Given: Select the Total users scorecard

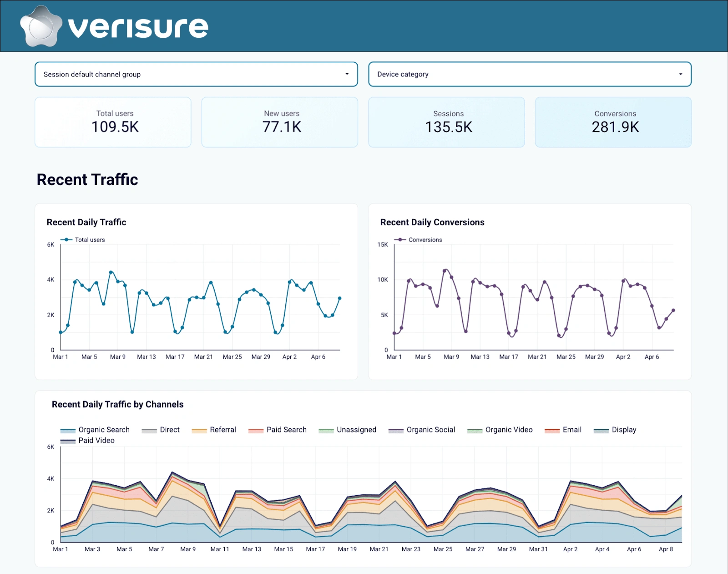Looking at the screenshot, I should coord(113,122).
